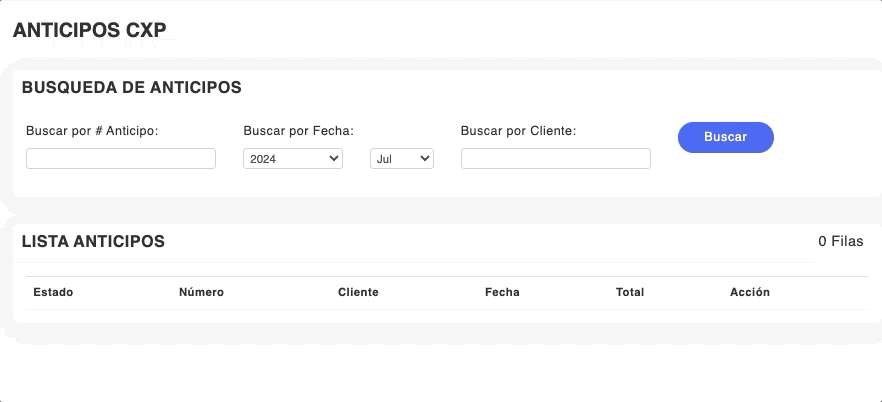
Task: Sort by the Total column header
Action: [x=630, y=292]
